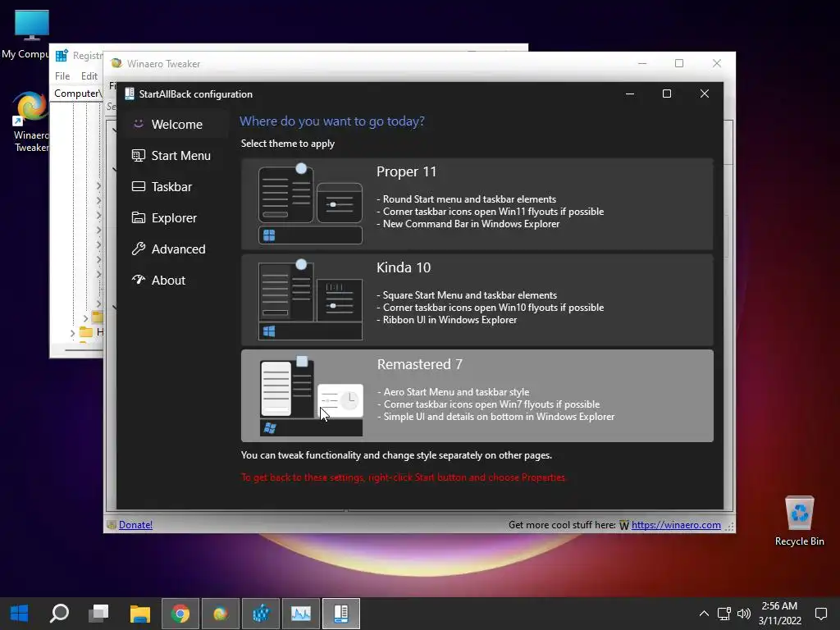The height and width of the screenshot is (630, 840).
Task: Apply the Remastered 7 theme
Action: click(477, 396)
